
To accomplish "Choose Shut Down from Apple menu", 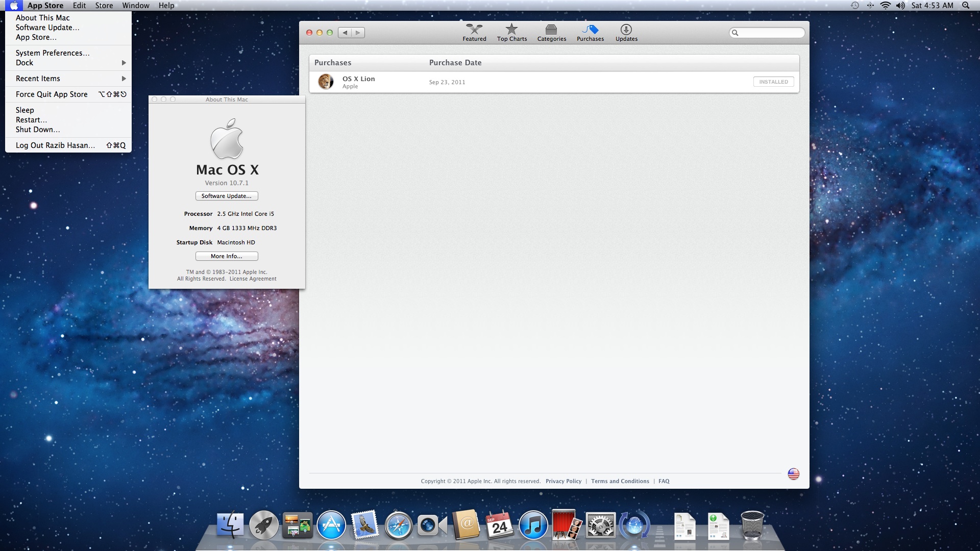I will click(68, 130).
